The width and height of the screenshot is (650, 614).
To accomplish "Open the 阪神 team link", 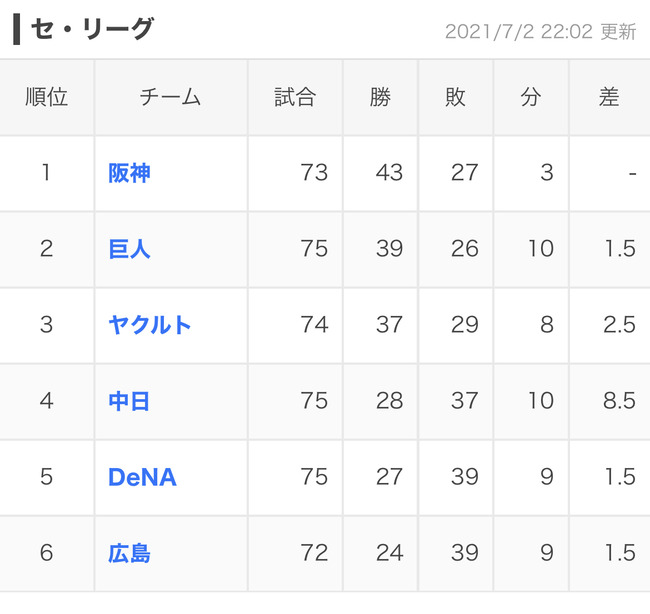I will pyautogui.click(x=129, y=173).
